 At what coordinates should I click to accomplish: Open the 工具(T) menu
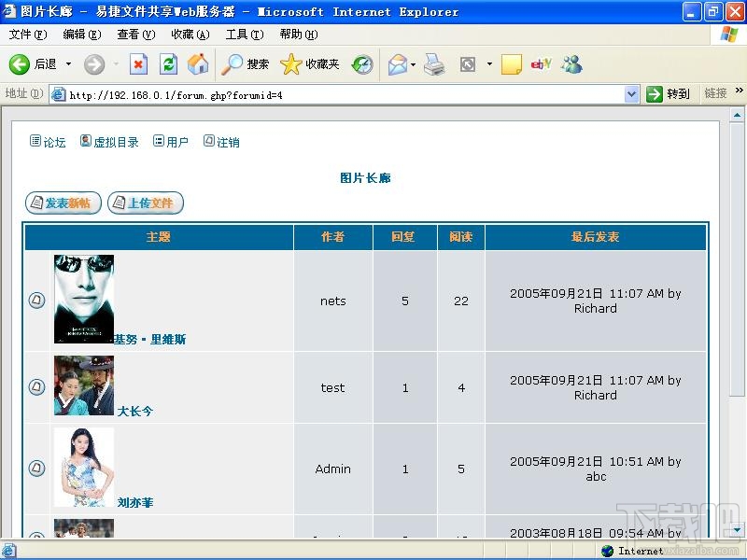tap(245, 35)
